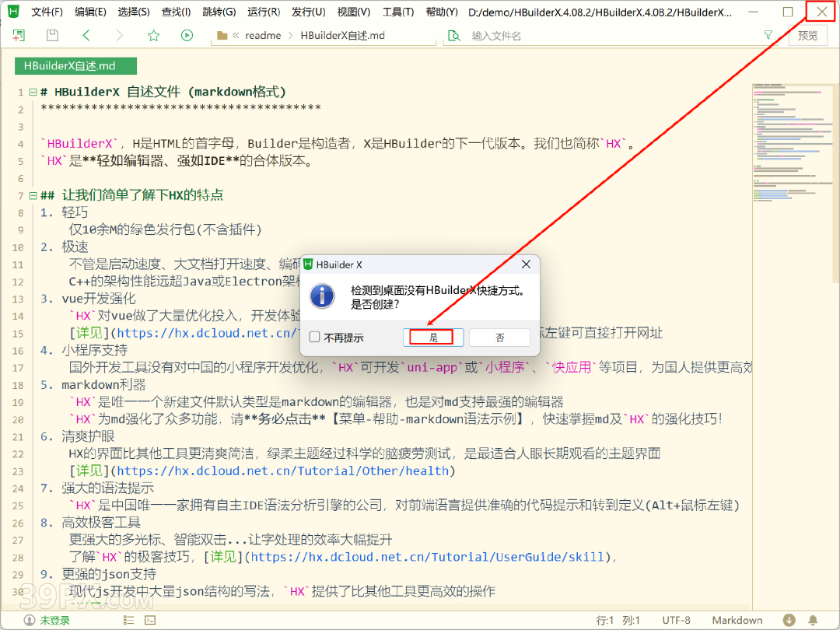Click the file search magnifier icon
Image resolution: width=840 pixels, height=630 pixels.
[x=454, y=35]
